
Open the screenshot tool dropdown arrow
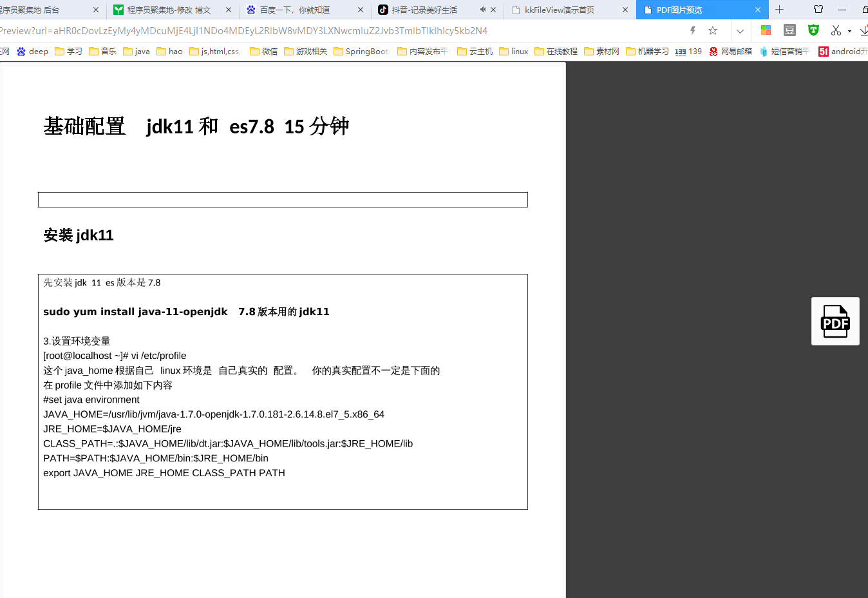coord(850,31)
